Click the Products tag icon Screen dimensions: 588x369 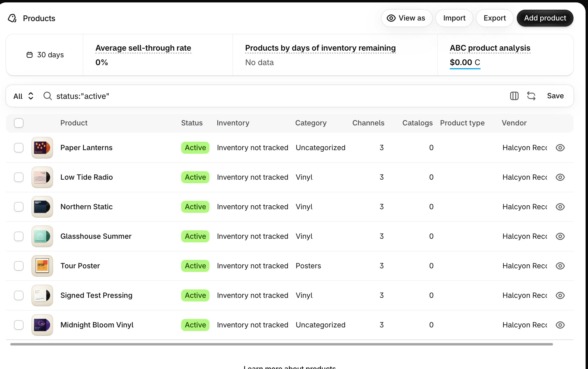click(12, 18)
